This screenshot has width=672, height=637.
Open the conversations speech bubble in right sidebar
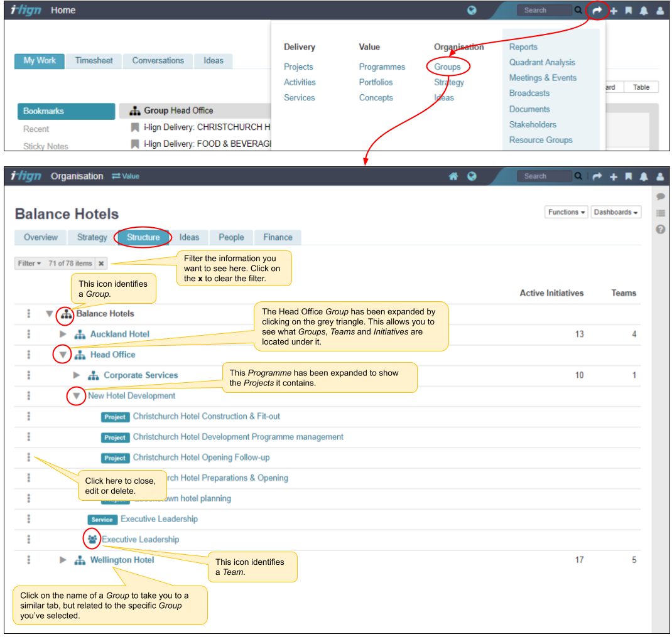point(661,196)
